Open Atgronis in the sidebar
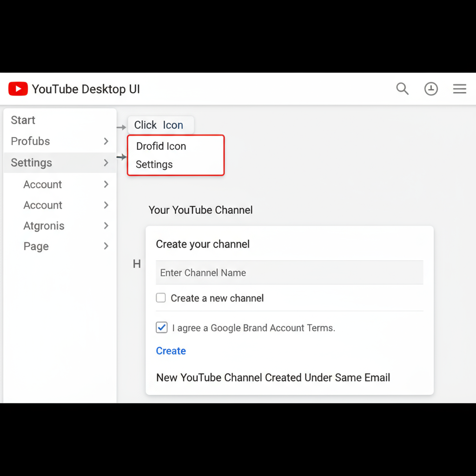The height and width of the screenshot is (476, 476). (44, 226)
